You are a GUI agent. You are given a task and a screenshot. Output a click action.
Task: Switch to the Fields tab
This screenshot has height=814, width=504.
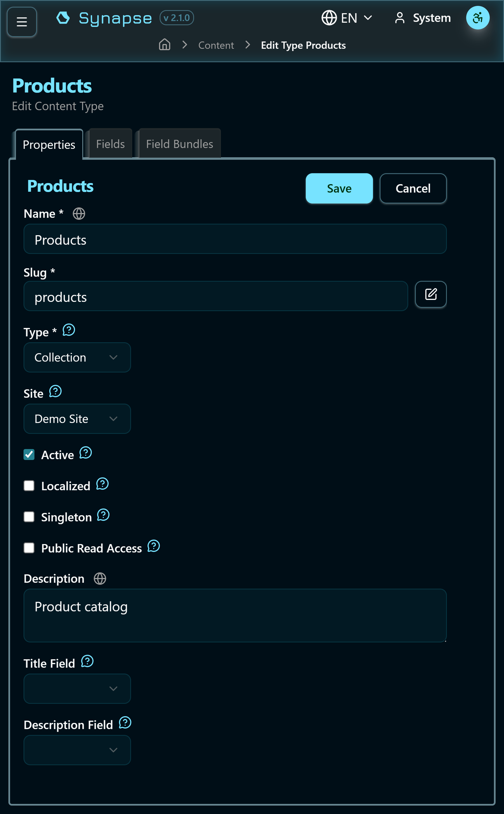tap(110, 144)
